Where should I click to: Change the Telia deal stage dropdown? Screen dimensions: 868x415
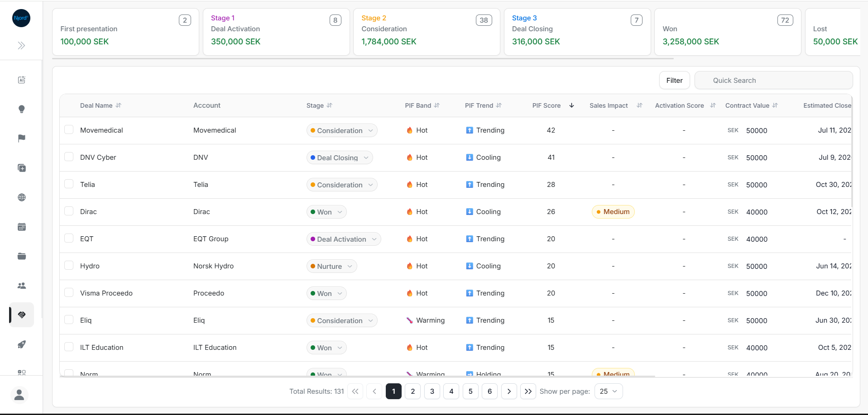342,185
